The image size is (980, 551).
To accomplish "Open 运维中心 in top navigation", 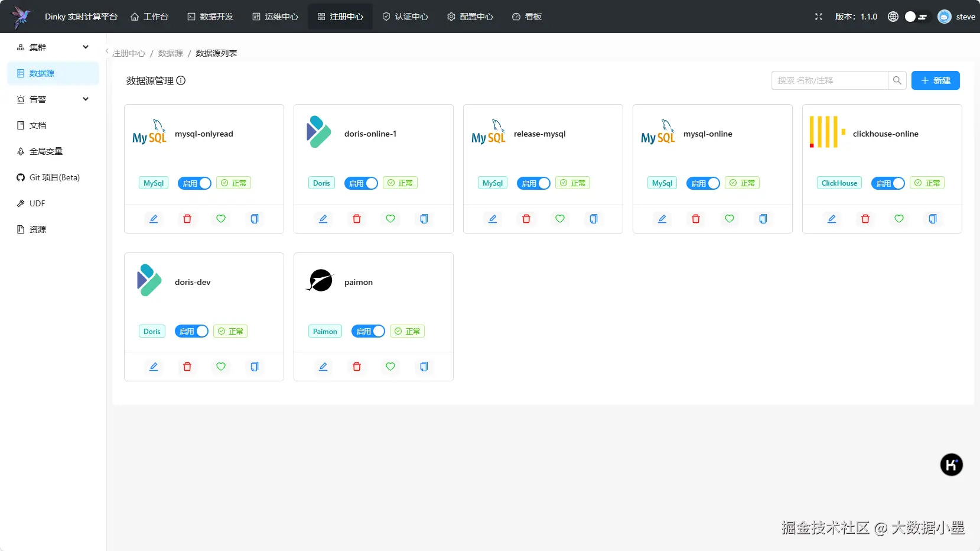I will (x=275, y=17).
